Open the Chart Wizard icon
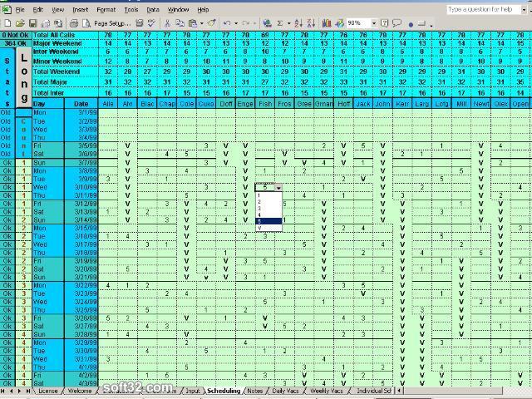The height and width of the screenshot is (399, 532). point(327,23)
